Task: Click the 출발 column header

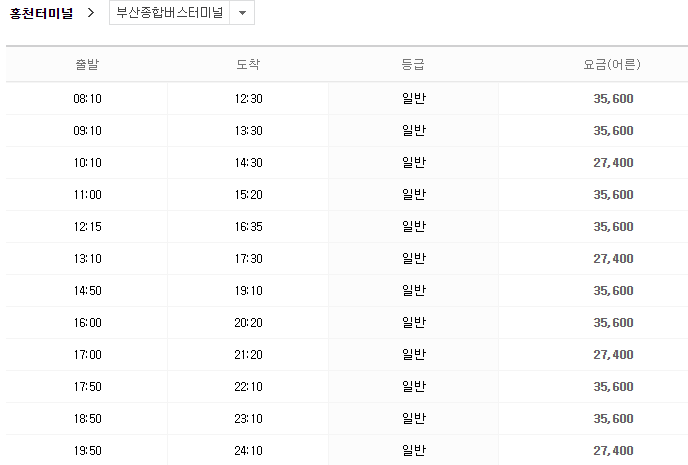Action: pos(87,65)
